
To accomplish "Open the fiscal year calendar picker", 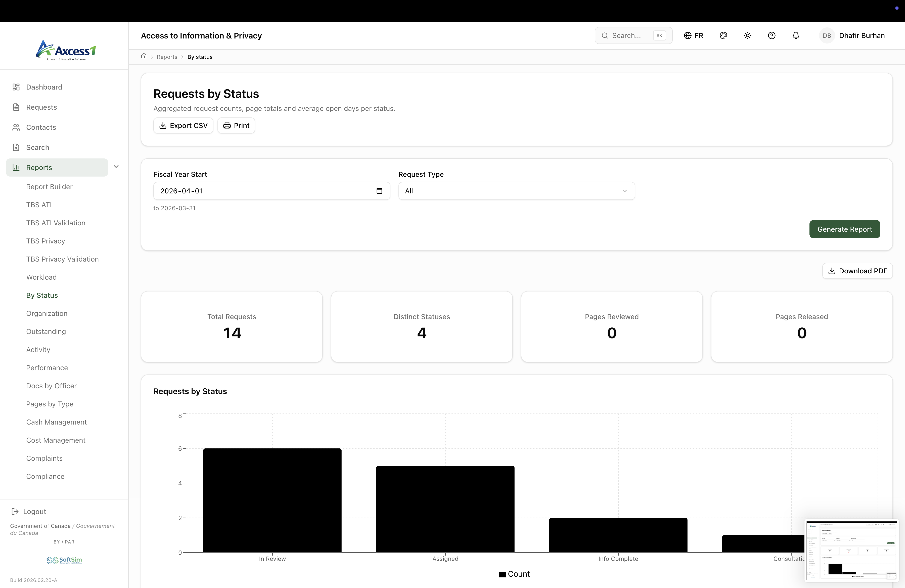I will [x=379, y=191].
